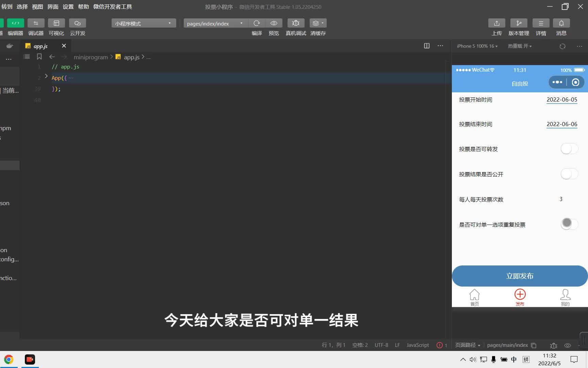The width and height of the screenshot is (588, 368).
Task: Go back with the left arrow
Action: coord(52,57)
